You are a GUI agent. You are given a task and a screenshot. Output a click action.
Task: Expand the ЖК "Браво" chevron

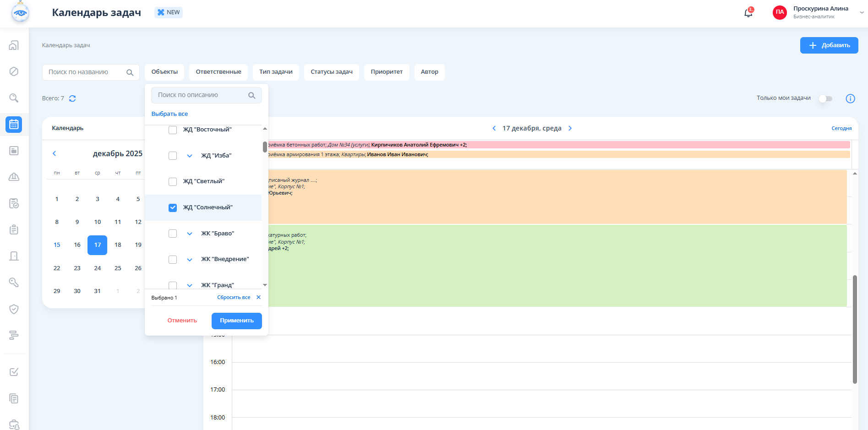click(x=190, y=234)
